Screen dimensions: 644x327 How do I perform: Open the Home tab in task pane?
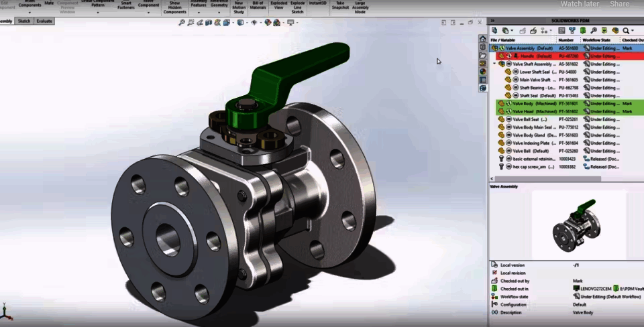pos(482,40)
